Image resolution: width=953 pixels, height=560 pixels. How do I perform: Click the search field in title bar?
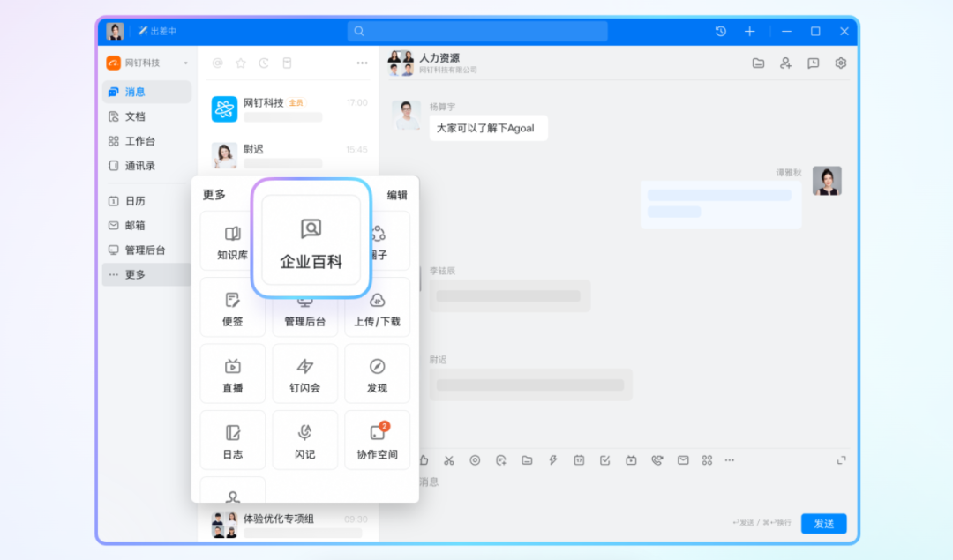[477, 31]
